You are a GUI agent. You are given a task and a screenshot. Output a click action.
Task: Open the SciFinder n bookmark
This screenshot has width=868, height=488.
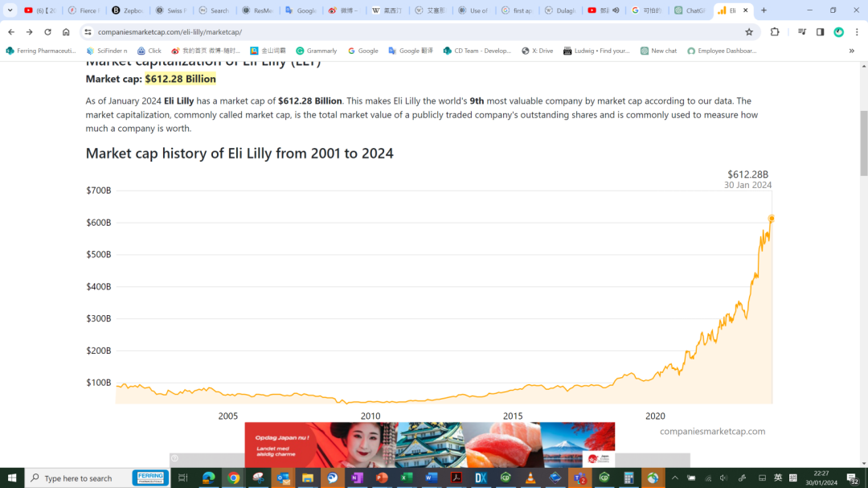click(x=107, y=51)
